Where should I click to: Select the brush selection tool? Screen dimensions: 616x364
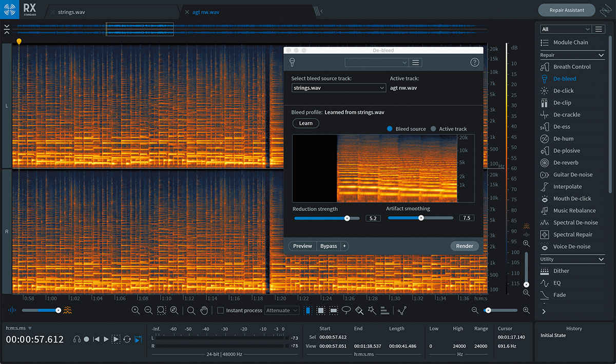(x=359, y=310)
